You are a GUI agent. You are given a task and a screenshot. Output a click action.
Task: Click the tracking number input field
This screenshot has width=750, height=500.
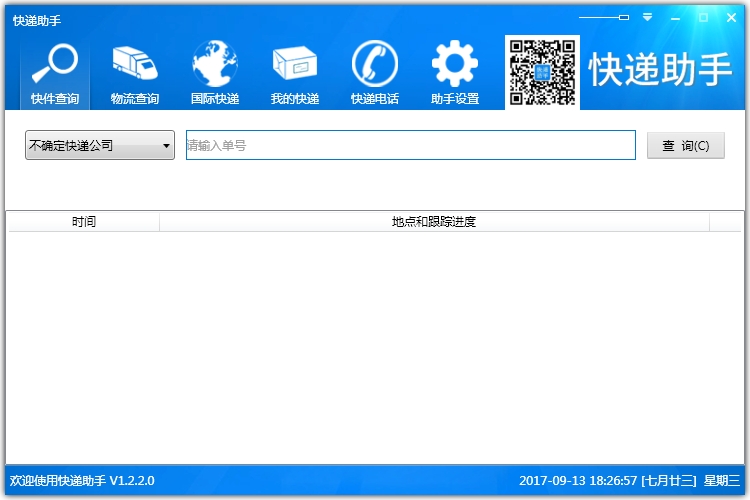410,145
